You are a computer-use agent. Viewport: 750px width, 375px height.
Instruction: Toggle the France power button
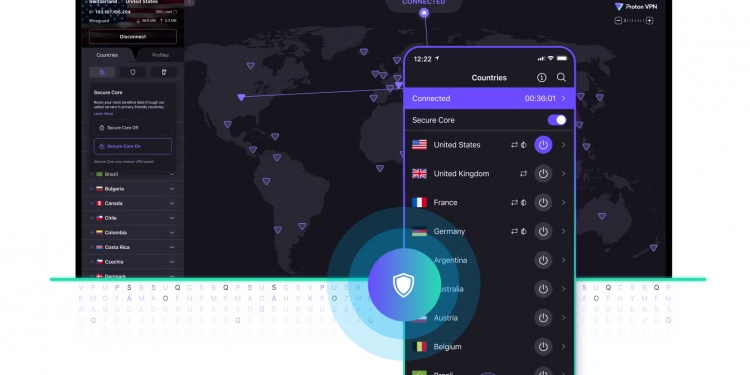(x=543, y=202)
